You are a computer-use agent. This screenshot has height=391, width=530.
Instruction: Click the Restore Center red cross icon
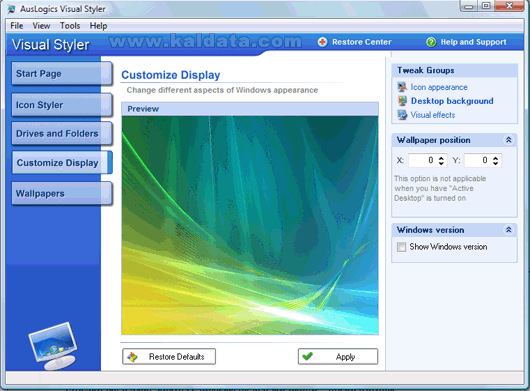(322, 42)
